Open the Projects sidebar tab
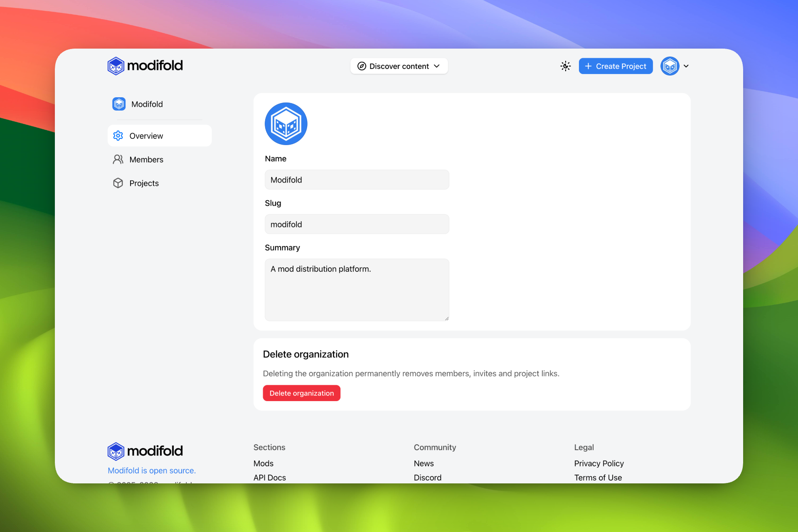 click(x=144, y=183)
